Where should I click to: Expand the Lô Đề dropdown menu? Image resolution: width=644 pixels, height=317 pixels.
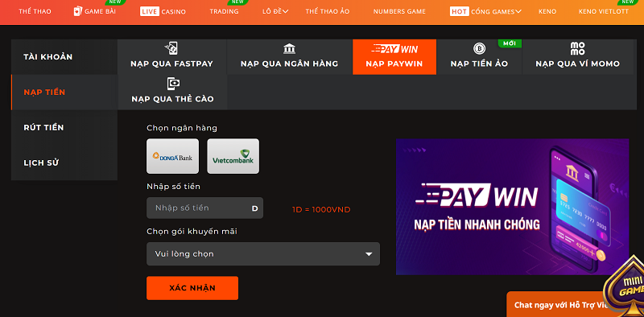click(275, 11)
